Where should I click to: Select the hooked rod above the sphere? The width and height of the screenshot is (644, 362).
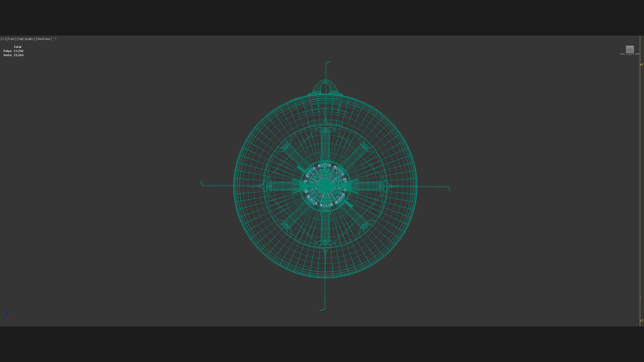(326, 71)
